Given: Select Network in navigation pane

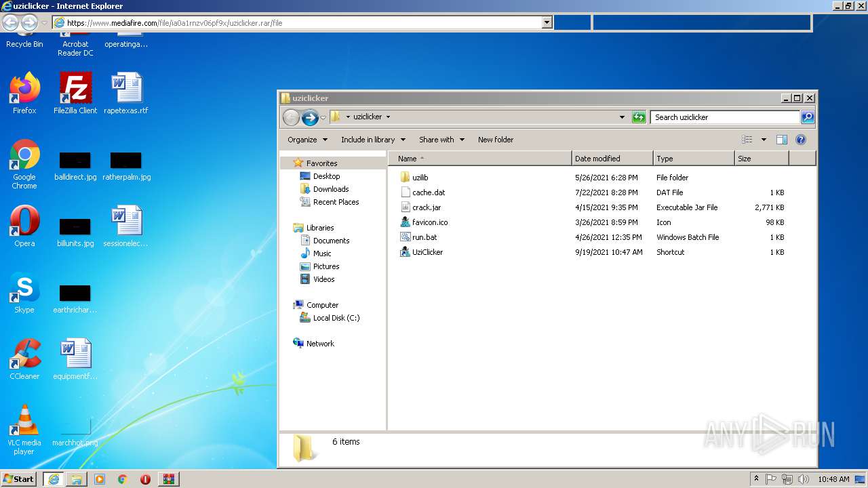Looking at the screenshot, I should click(x=320, y=344).
